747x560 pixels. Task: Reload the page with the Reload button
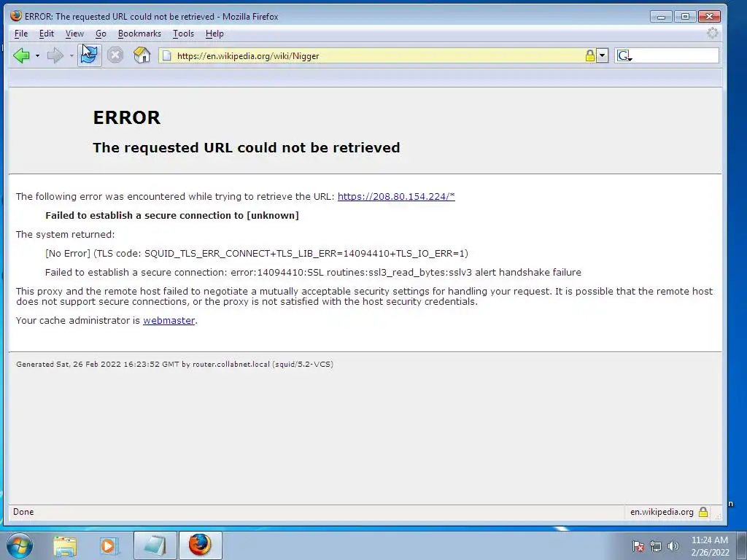tap(90, 55)
